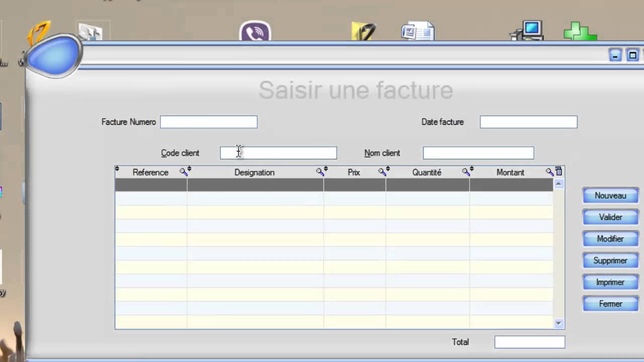Open the yellow folder-pen desktop icon
Viewport: 644px width, 362px height.
(x=364, y=31)
